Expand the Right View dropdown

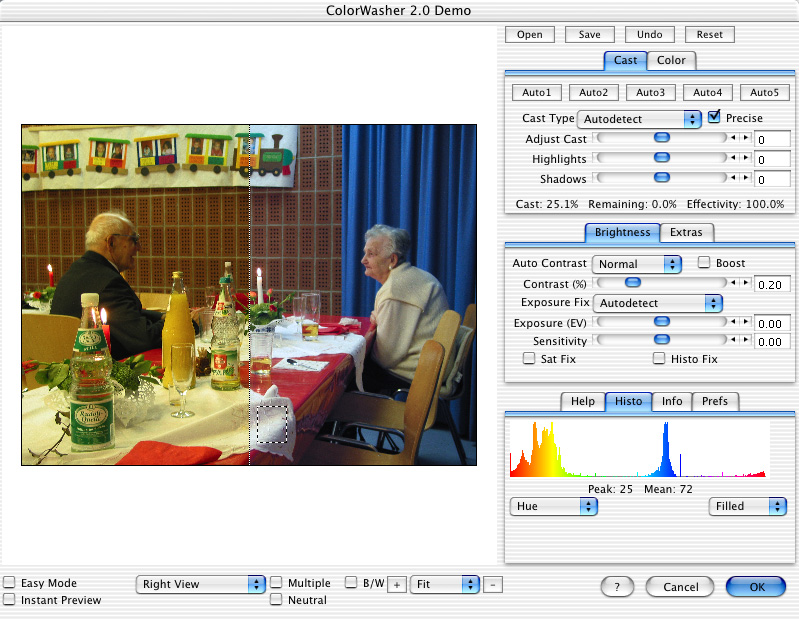pos(200,584)
